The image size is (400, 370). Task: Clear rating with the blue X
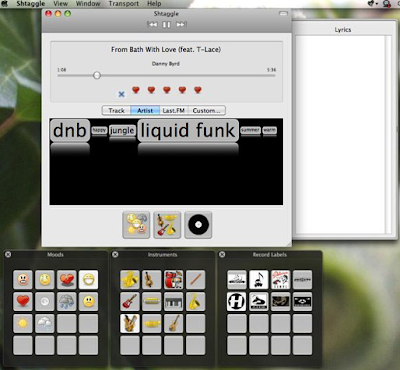click(122, 94)
